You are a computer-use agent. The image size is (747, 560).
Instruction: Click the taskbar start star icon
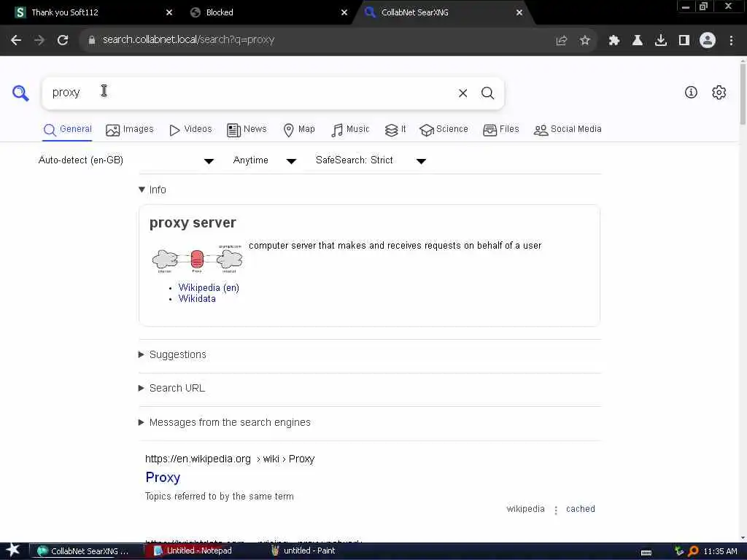pyautogui.click(x=12, y=551)
